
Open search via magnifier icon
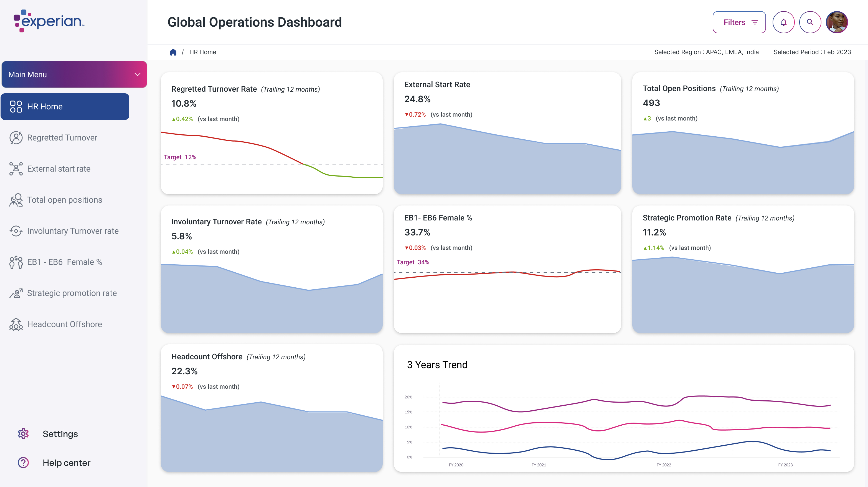tap(810, 22)
